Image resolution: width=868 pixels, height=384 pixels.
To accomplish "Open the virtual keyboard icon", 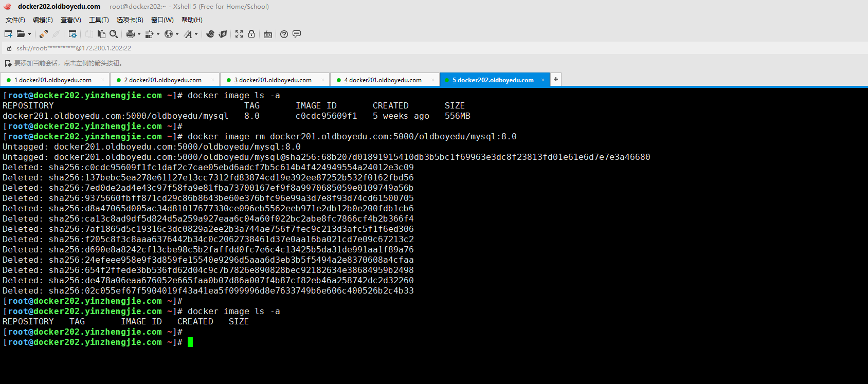I will tap(268, 34).
